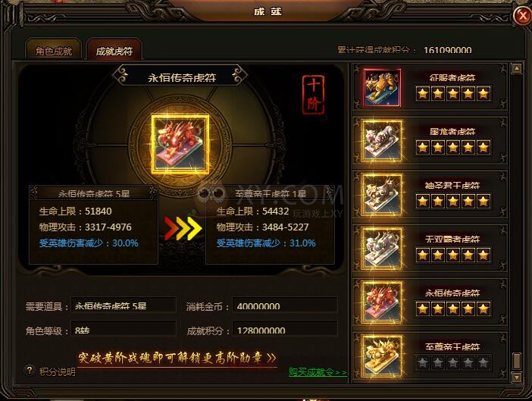Select the red 永恒传奇虎符 list icon
The width and height of the screenshot is (532, 401).
point(382,302)
